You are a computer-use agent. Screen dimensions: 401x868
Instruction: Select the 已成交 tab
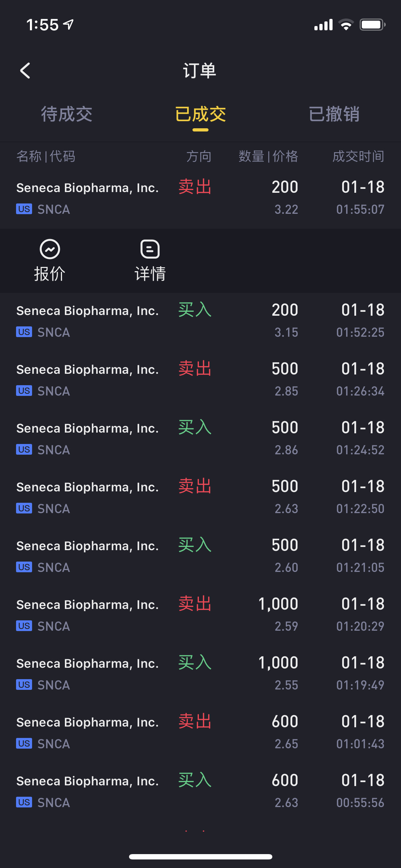coord(200,114)
